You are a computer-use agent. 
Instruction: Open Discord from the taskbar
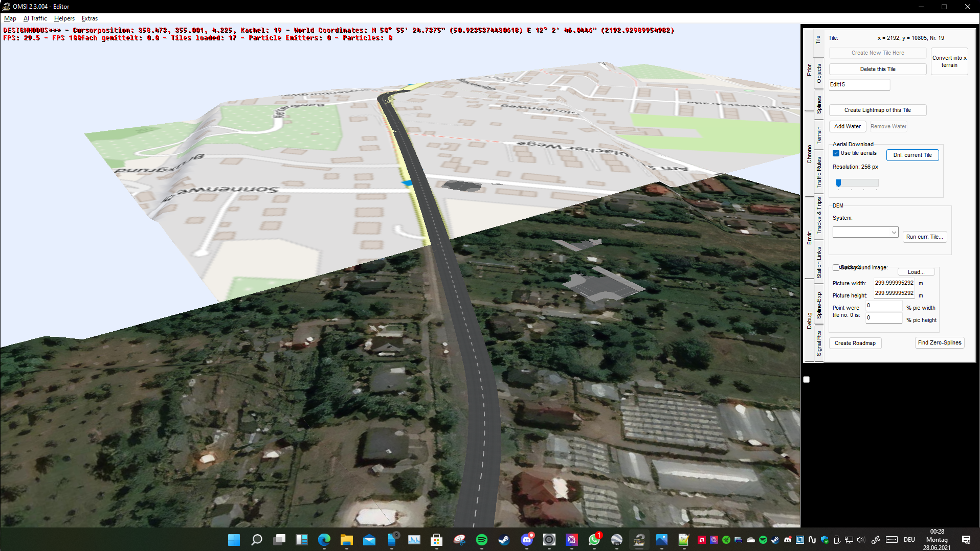(x=527, y=540)
